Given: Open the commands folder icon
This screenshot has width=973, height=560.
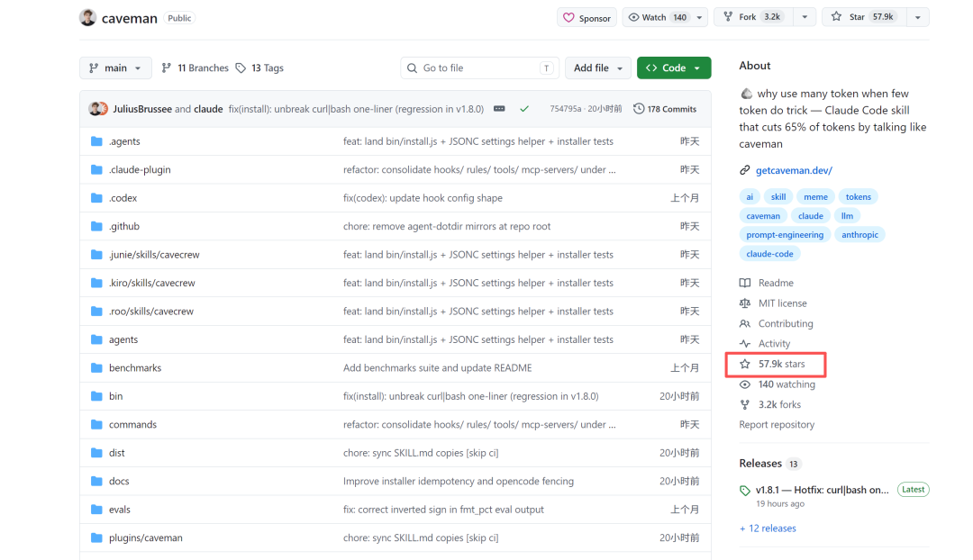Looking at the screenshot, I should pyautogui.click(x=96, y=424).
